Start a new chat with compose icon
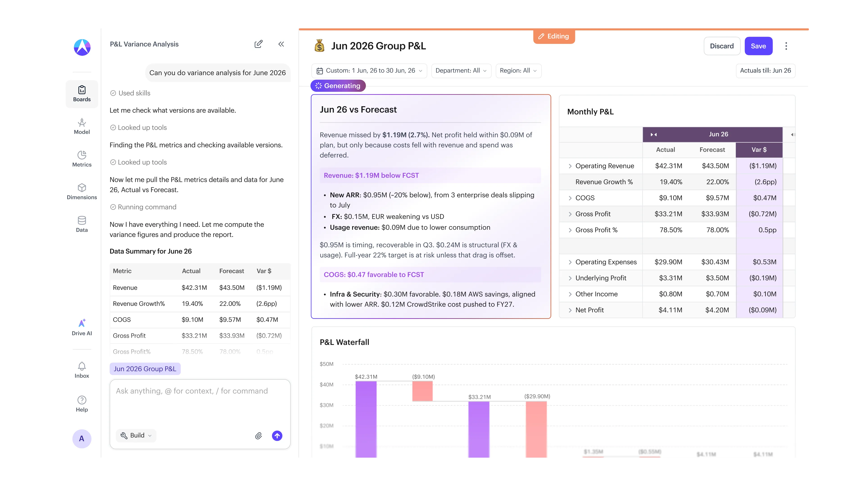 258,44
